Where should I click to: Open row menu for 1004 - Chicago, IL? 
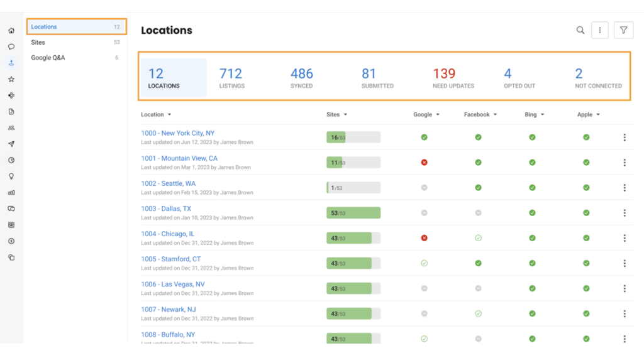click(x=625, y=238)
